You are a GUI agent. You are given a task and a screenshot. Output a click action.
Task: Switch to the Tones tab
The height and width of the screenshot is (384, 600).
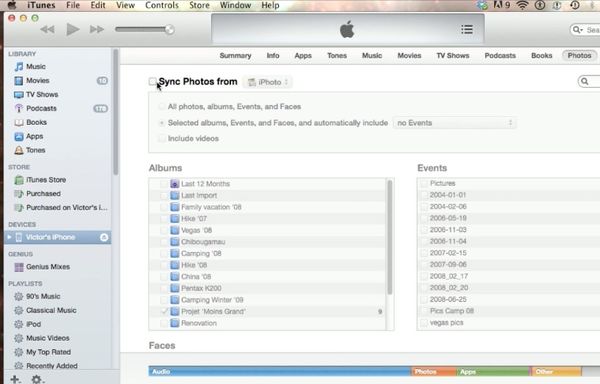tap(337, 55)
